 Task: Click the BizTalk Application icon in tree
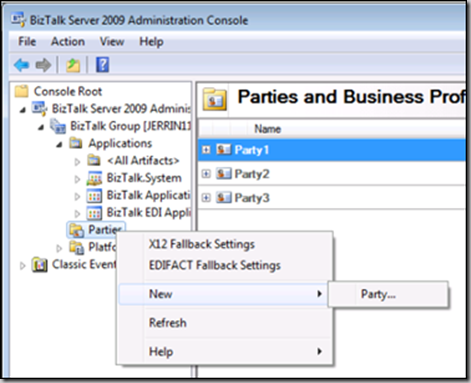94,196
